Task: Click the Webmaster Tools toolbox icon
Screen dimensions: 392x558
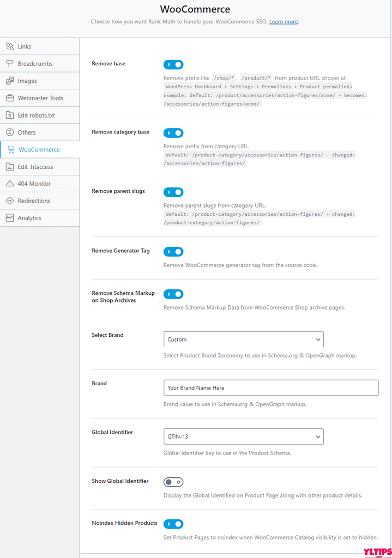Action: coord(10,98)
